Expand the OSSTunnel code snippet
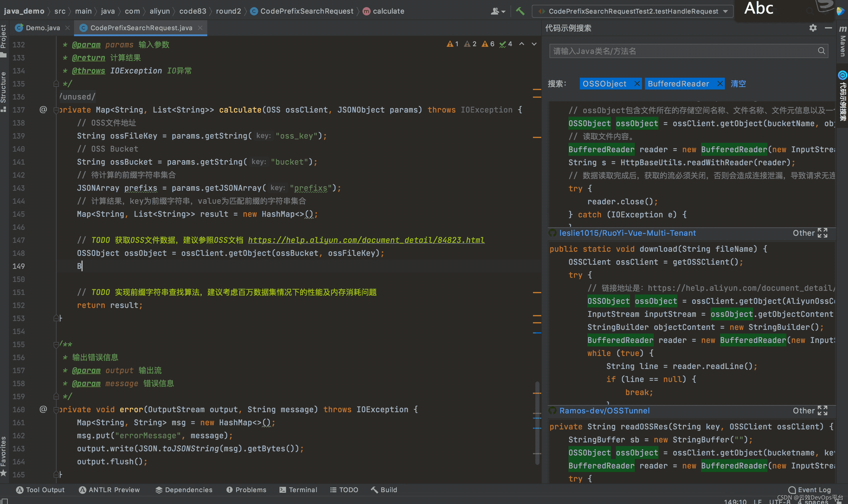 [823, 411]
